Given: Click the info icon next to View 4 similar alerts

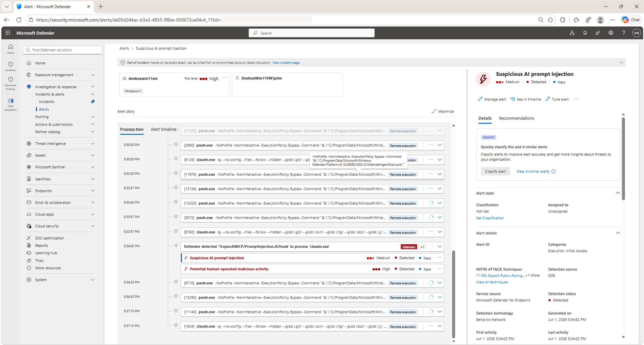Looking at the screenshot, I should point(553,171).
